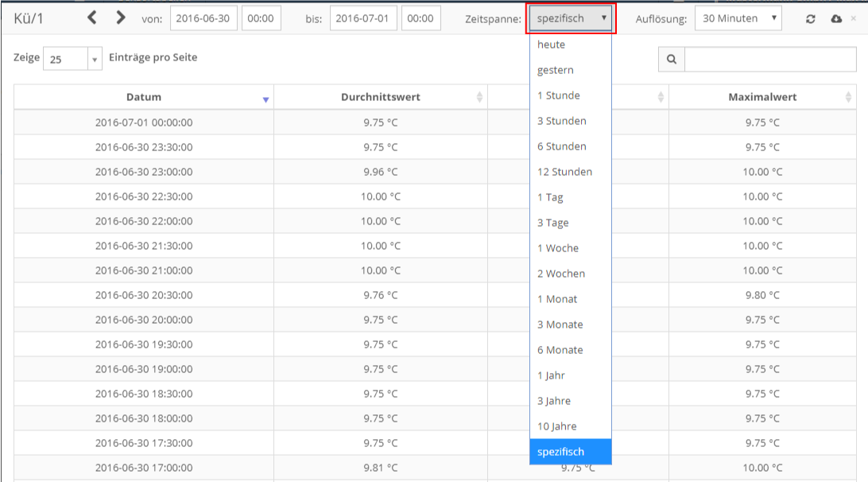Click the Durchschnittswert column header

pos(381,97)
